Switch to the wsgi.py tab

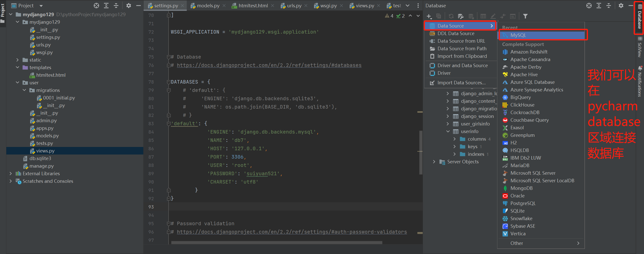click(x=328, y=6)
